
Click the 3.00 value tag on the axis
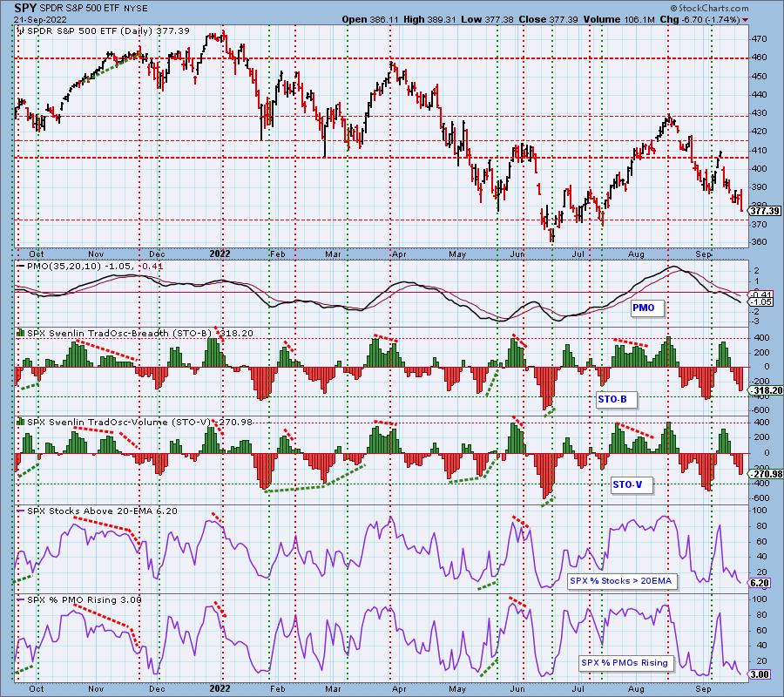[760, 674]
